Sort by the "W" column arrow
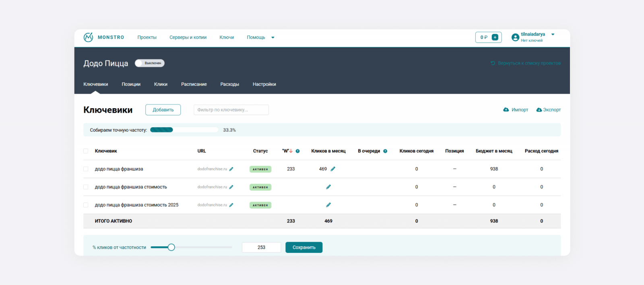Image resolution: width=644 pixels, height=285 pixels. point(291,151)
